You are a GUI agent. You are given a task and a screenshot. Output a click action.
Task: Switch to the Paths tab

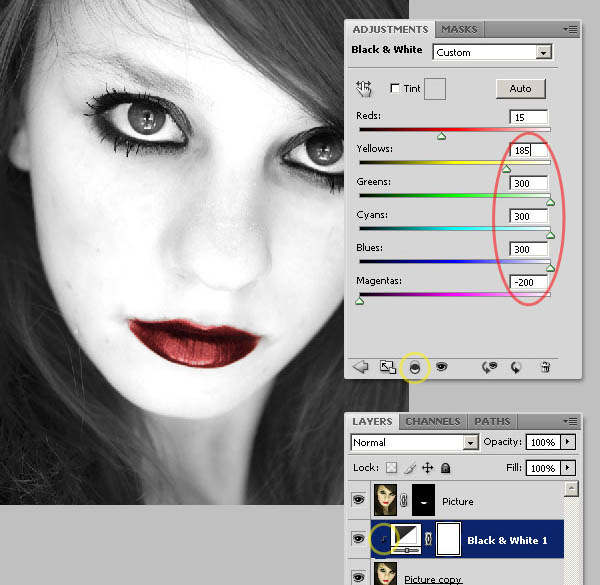(x=492, y=421)
